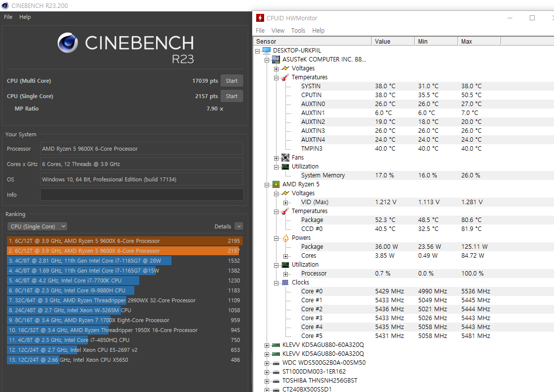Click the Max column header
554x392 pixels.
[479, 41]
